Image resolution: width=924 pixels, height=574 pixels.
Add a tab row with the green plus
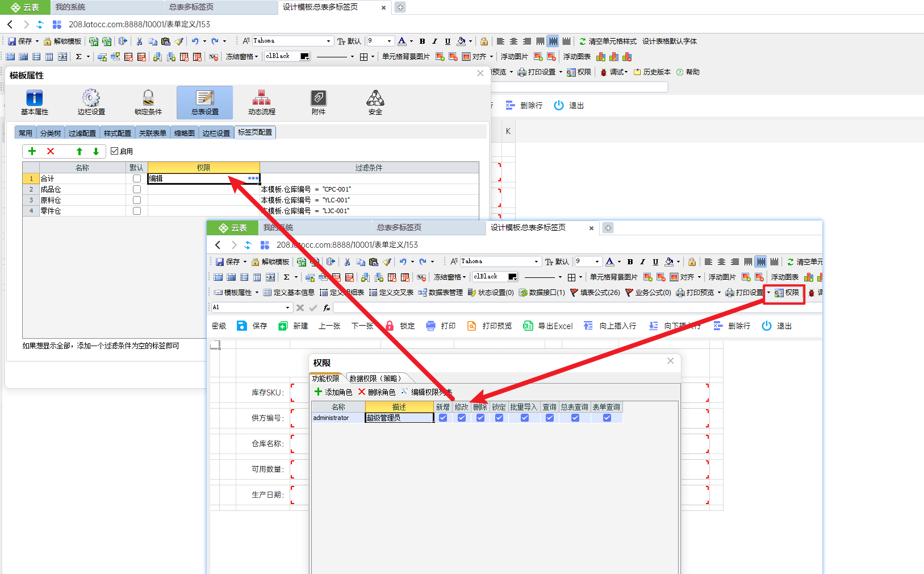(32, 151)
